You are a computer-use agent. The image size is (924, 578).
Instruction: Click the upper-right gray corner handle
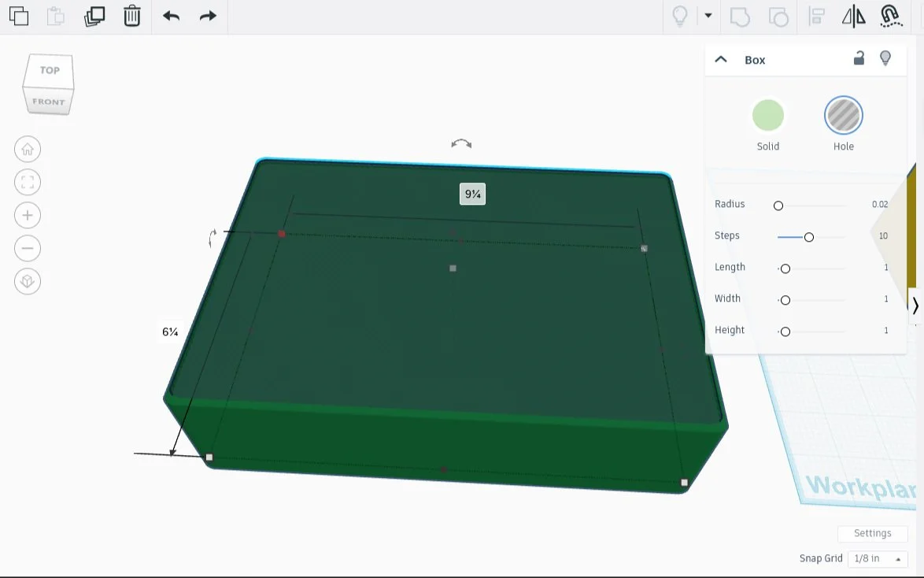click(x=644, y=249)
